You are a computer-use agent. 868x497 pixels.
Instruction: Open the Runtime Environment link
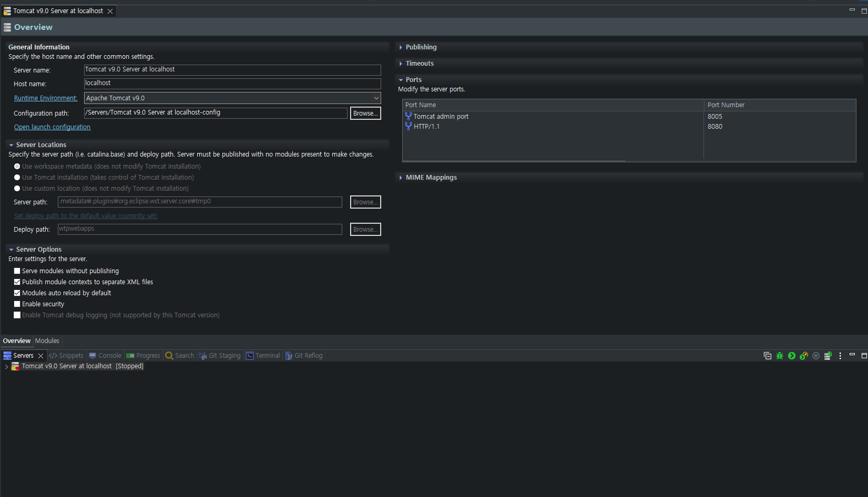tap(46, 98)
